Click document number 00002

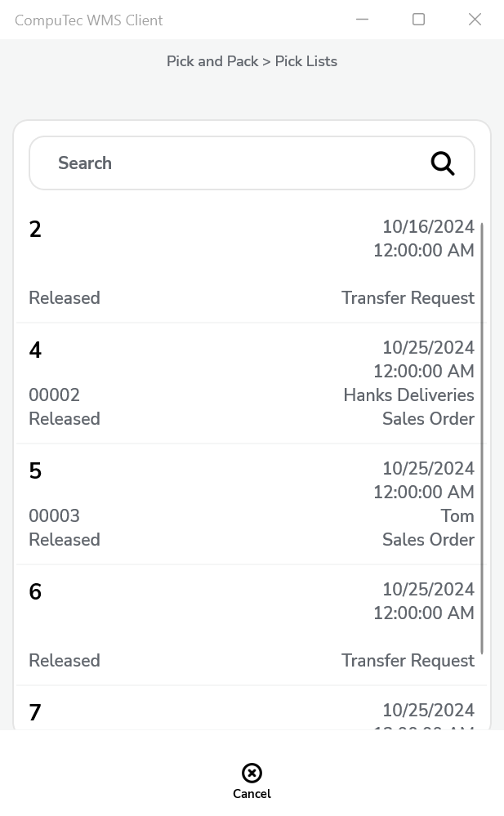click(x=54, y=395)
